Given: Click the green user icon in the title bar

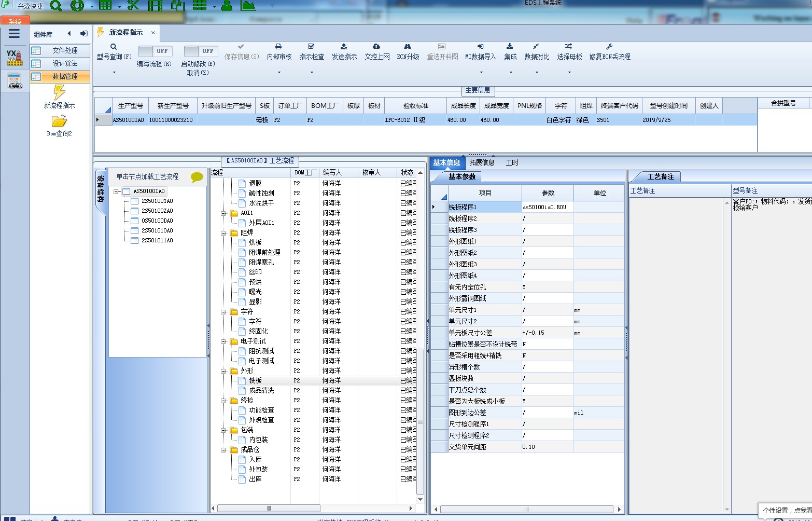Looking at the screenshot, I should pyautogui.click(x=227, y=6).
